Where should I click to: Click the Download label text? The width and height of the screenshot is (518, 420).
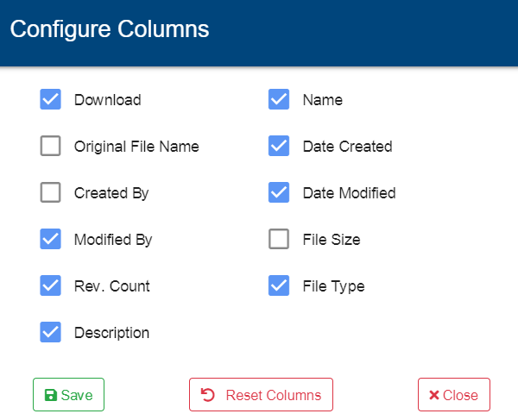point(108,100)
